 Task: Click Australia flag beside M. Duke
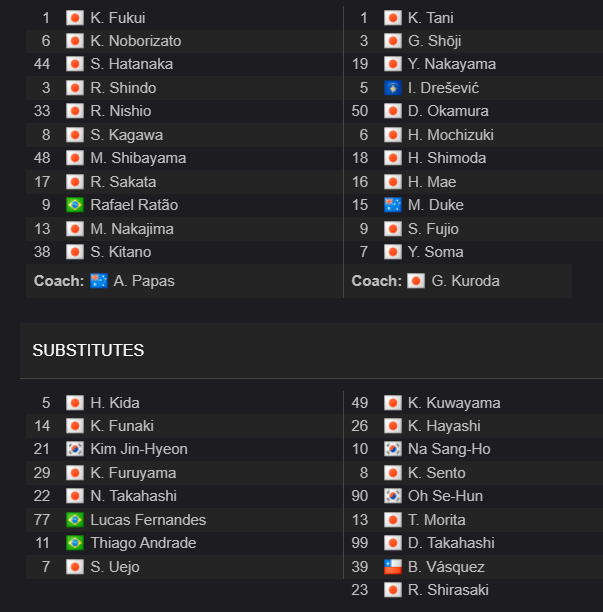tap(393, 205)
